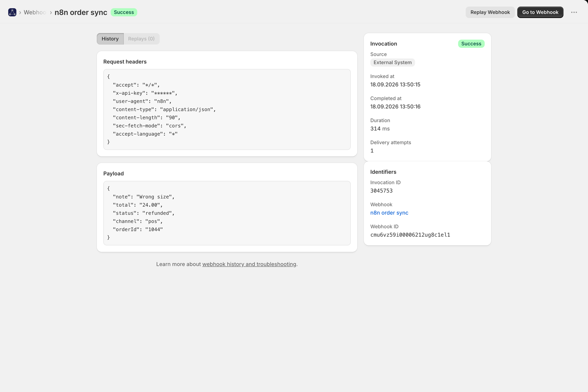Click the Success badge in Invocation card

(x=471, y=44)
